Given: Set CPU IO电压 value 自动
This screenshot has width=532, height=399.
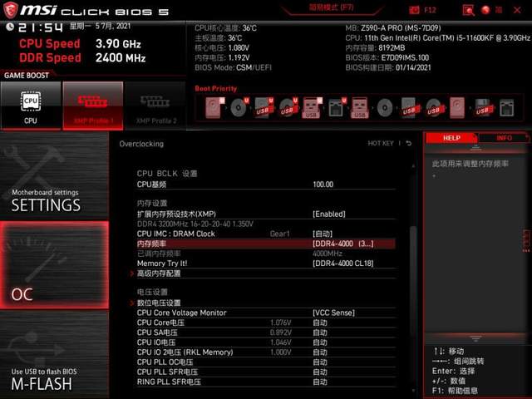Looking at the screenshot, I should 320,342.
